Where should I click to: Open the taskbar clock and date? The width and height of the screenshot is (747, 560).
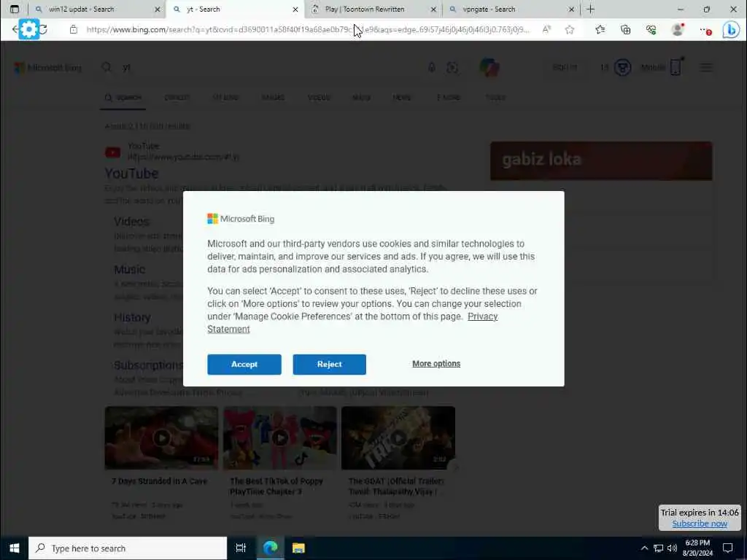click(x=697, y=548)
